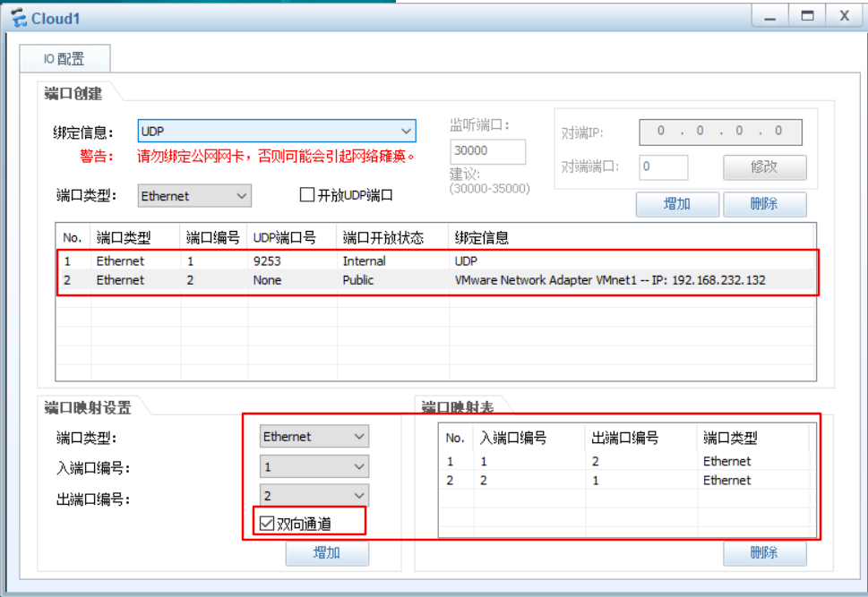Click the Cloud1 app icon in title bar

tap(18, 18)
